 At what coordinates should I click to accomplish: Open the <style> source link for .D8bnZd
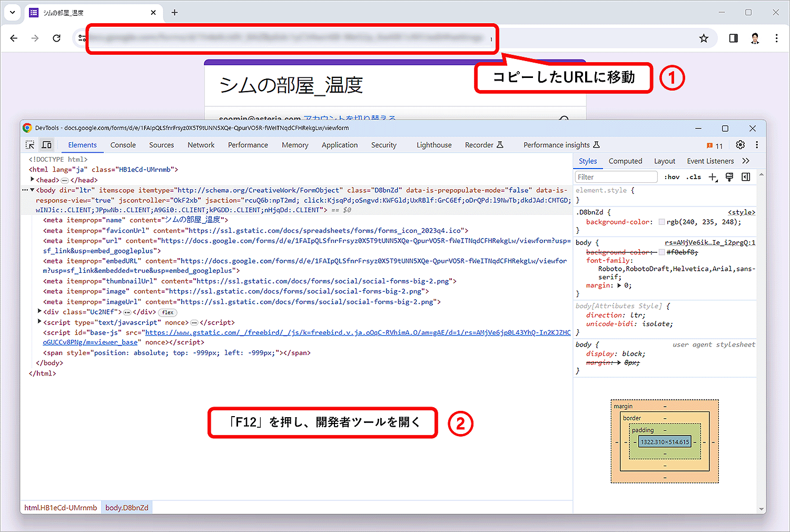tap(742, 212)
